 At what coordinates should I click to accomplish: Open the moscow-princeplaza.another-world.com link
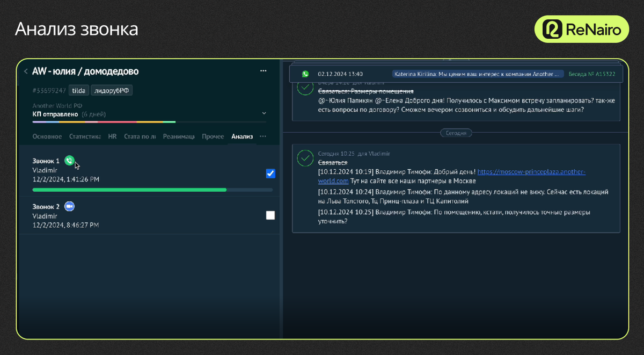452,176
